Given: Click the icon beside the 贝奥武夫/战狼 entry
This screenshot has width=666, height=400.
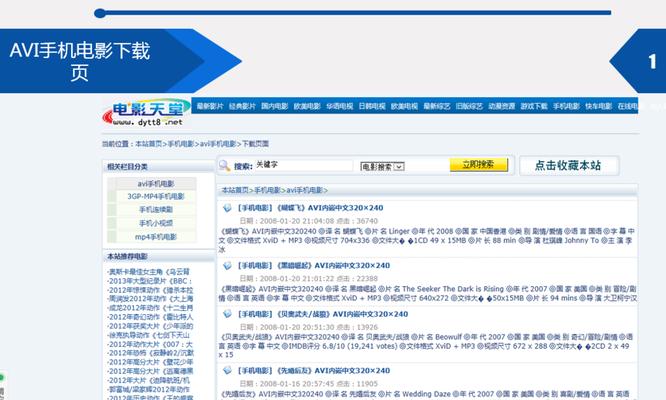Looking at the screenshot, I should pyautogui.click(x=227, y=314).
